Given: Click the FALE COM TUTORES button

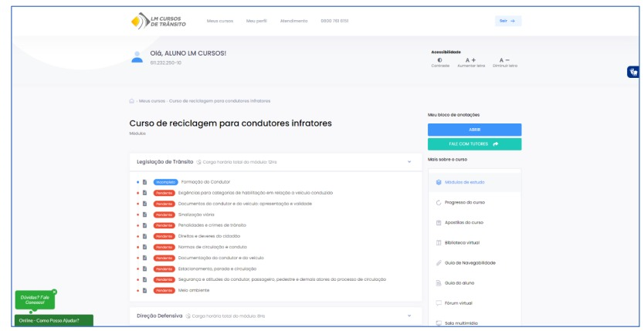Looking at the screenshot, I should (474, 144).
